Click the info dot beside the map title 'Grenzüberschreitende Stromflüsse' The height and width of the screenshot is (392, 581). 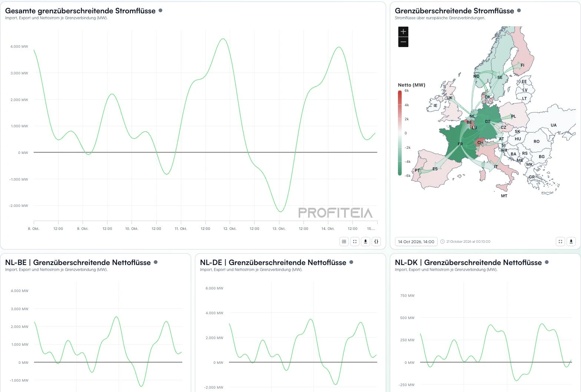click(519, 10)
